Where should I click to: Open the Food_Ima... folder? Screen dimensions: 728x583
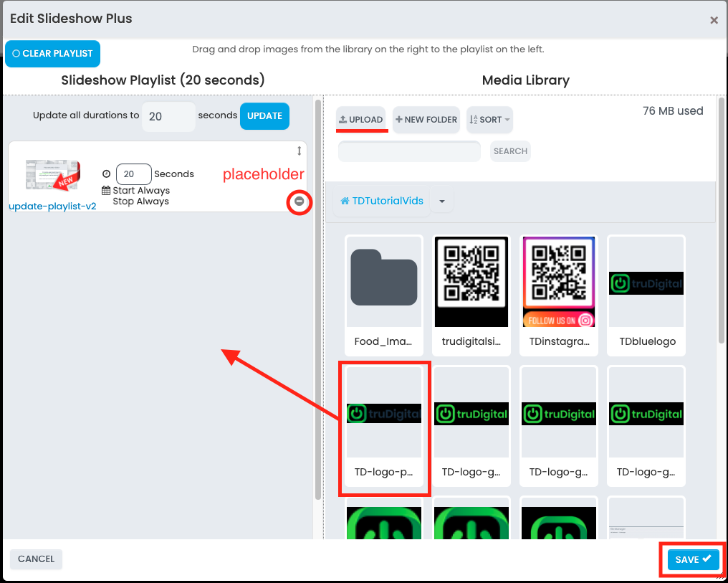click(384, 295)
